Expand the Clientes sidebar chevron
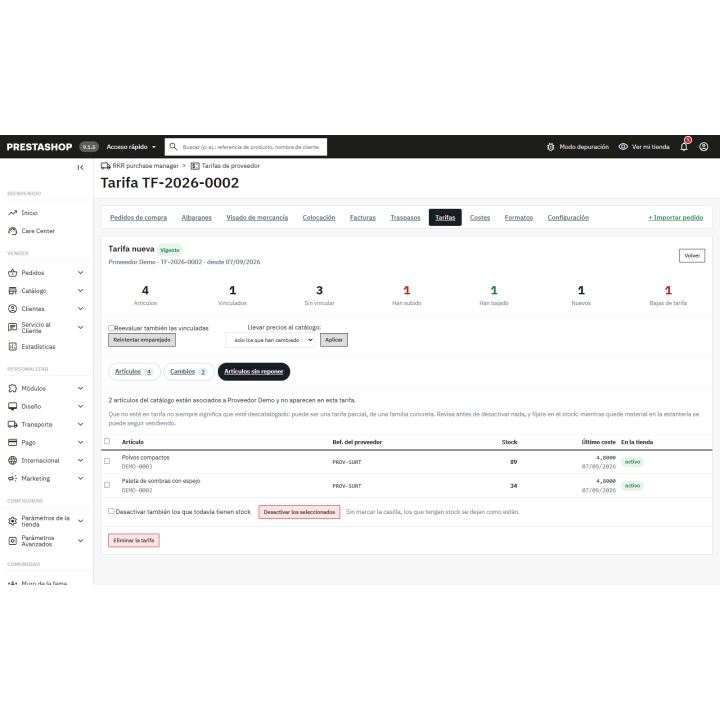The image size is (720, 720). point(80,309)
